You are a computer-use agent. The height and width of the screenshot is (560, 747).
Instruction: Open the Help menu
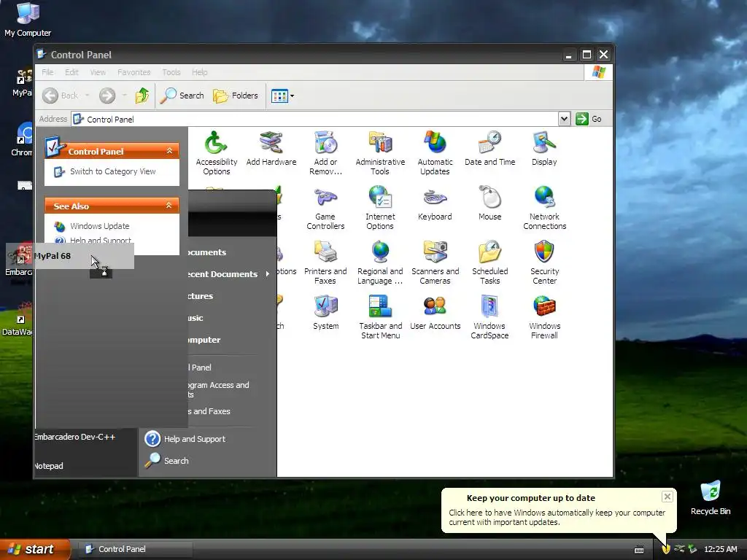point(200,72)
